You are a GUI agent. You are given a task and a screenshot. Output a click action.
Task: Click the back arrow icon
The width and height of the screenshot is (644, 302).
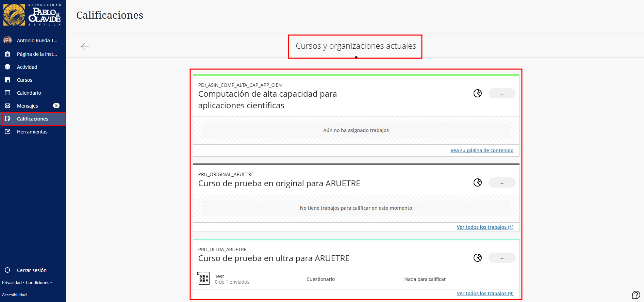(85, 47)
